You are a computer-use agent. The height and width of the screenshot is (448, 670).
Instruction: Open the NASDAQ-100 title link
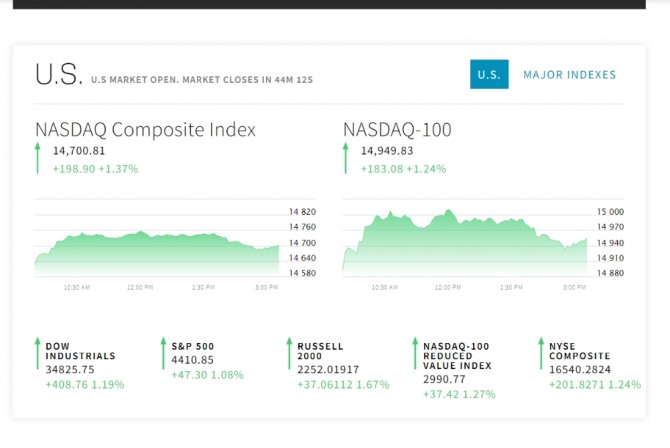[x=397, y=130]
